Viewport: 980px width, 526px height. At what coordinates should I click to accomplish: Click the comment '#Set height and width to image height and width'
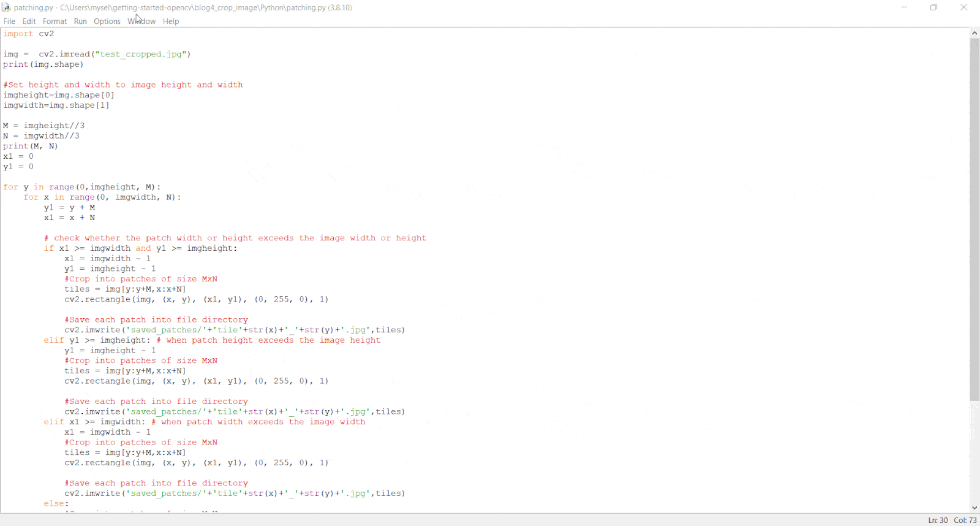pyautogui.click(x=123, y=85)
